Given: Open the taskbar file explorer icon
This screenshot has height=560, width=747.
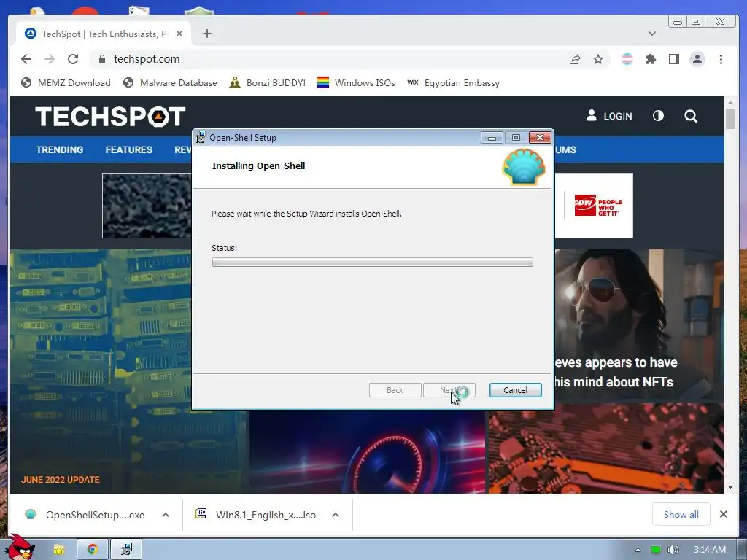Looking at the screenshot, I should [x=58, y=550].
